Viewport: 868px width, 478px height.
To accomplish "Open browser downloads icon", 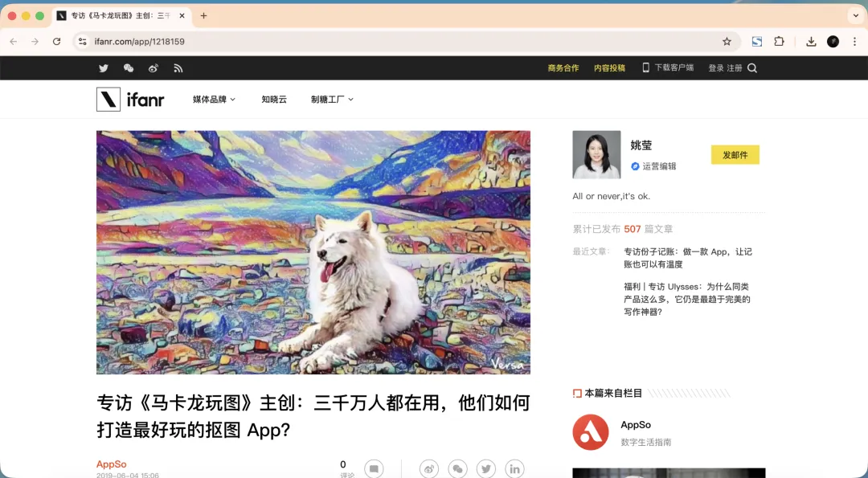I will 811,42.
